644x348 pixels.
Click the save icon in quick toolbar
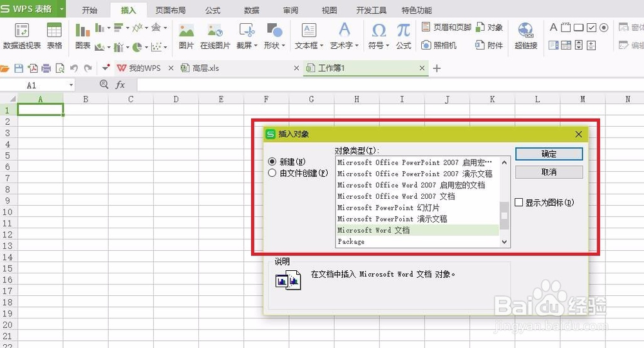[x=19, y=68]
